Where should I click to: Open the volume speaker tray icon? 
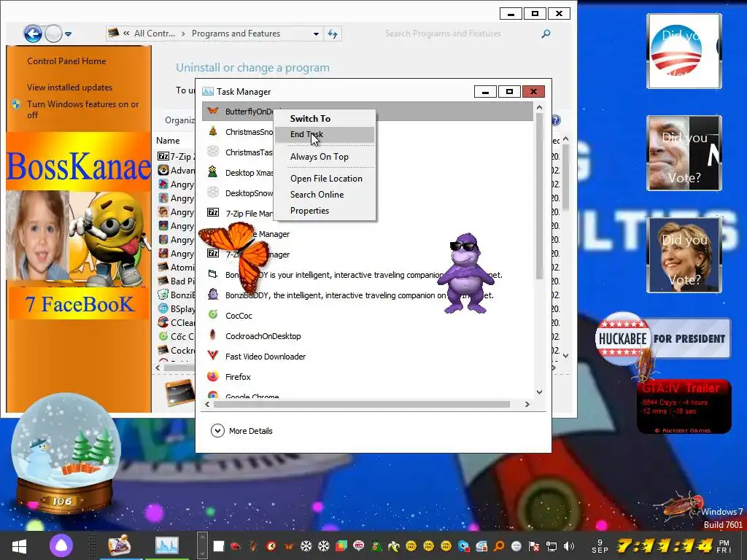568,546
